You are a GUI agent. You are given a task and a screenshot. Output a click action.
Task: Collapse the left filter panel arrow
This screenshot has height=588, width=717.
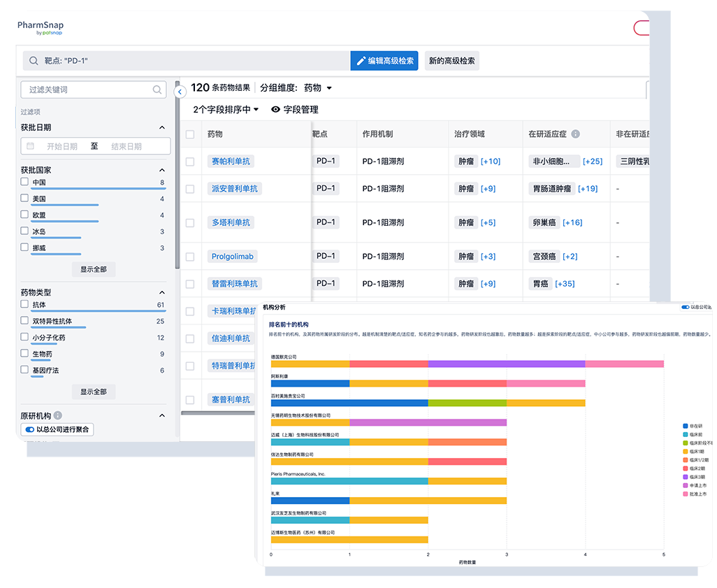pos(180,92)
